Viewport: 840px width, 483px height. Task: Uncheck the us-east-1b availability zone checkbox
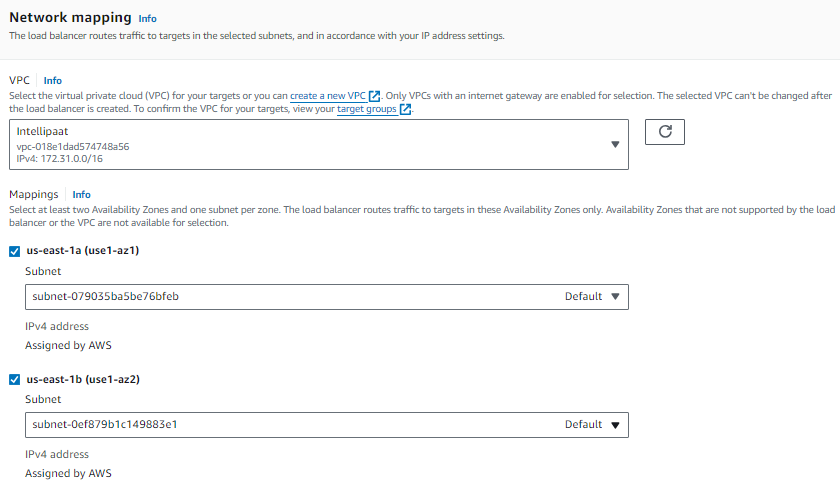click(x=15, y=380)
